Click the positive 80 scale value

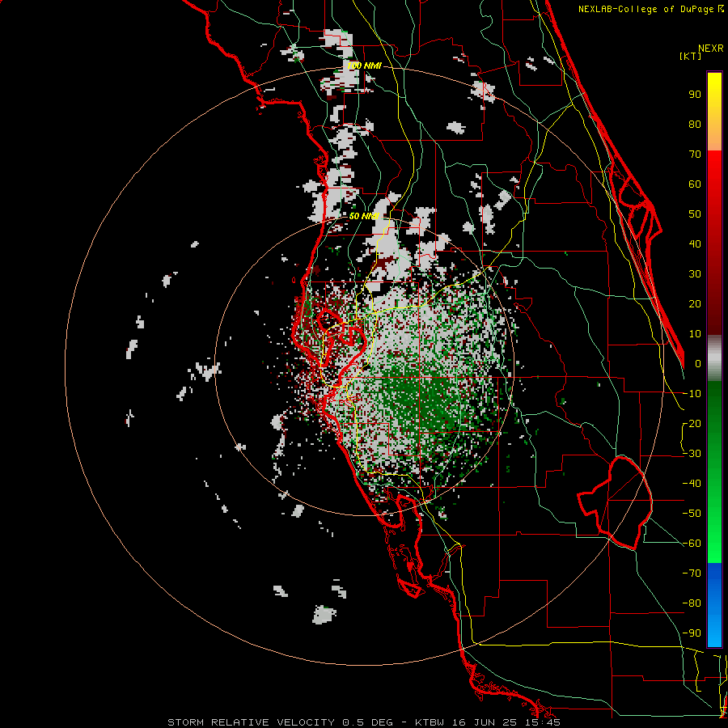[x=695, y=125]
